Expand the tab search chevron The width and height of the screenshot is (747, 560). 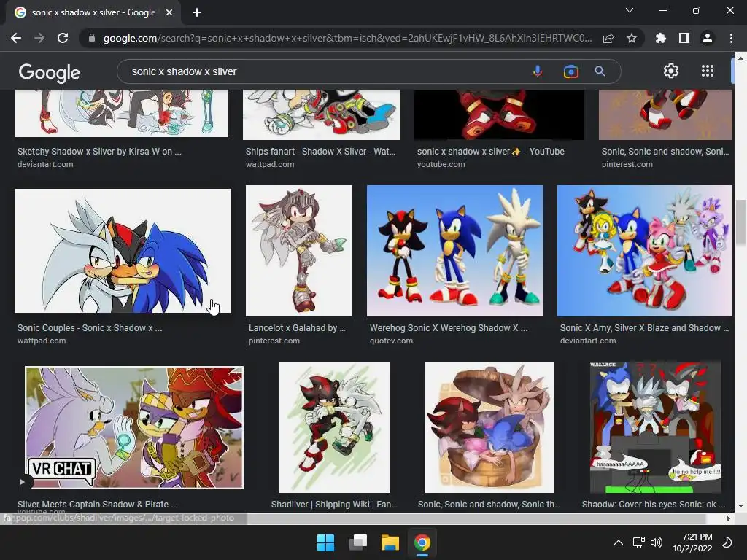pos(630,10)
